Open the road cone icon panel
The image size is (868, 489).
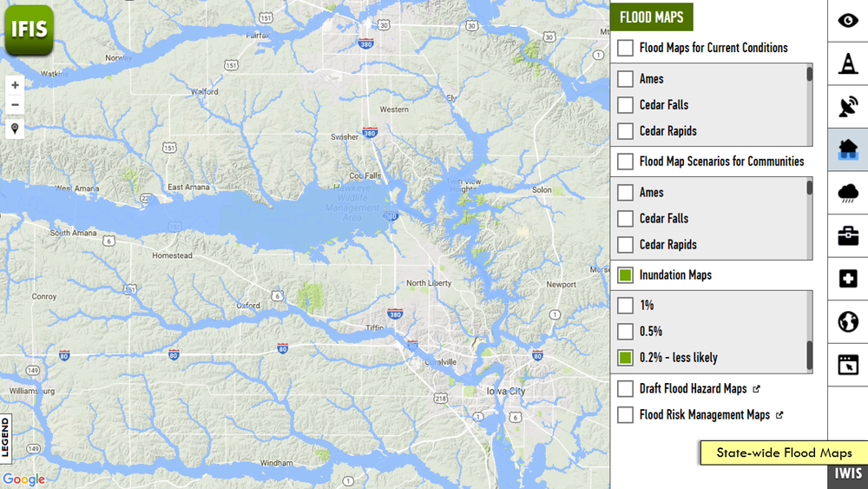pyautogui.click(x=848, y=63)
